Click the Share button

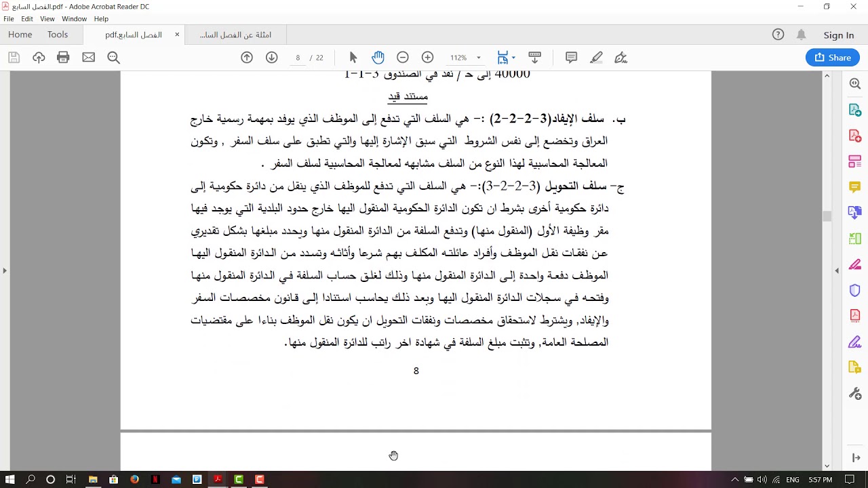tap(833, 58)
